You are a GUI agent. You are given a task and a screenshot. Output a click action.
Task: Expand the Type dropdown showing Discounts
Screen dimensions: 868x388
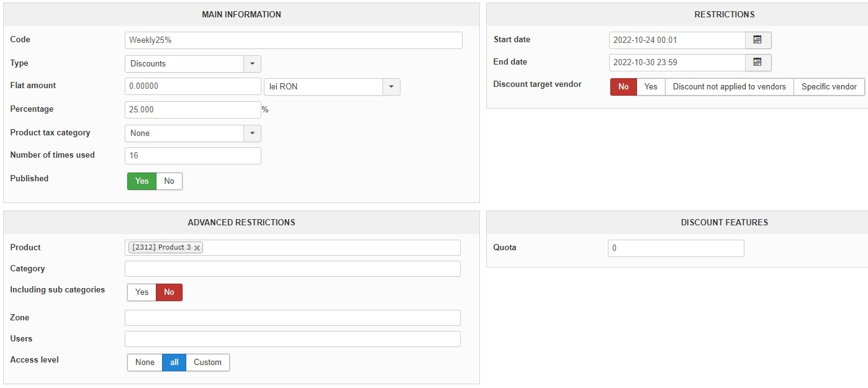252,63
